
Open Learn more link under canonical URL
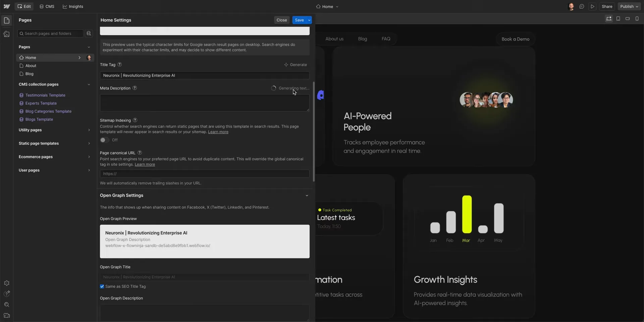(145, 164)
